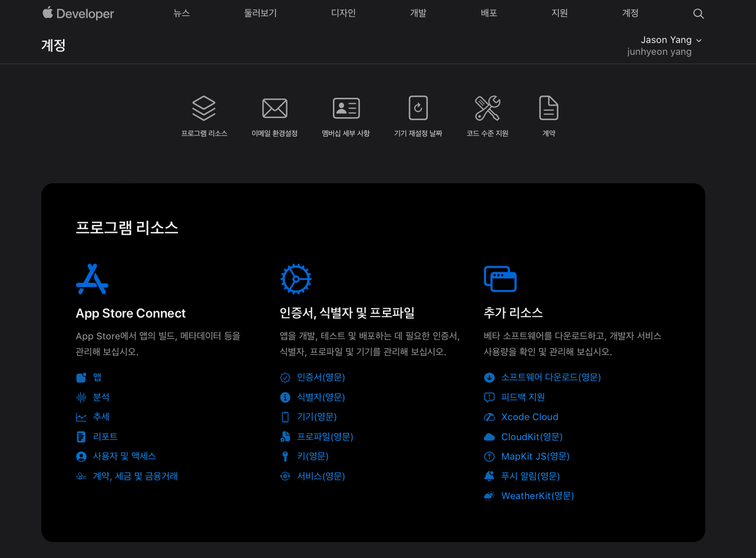Open the 기기(영문) link

[317, 417]
